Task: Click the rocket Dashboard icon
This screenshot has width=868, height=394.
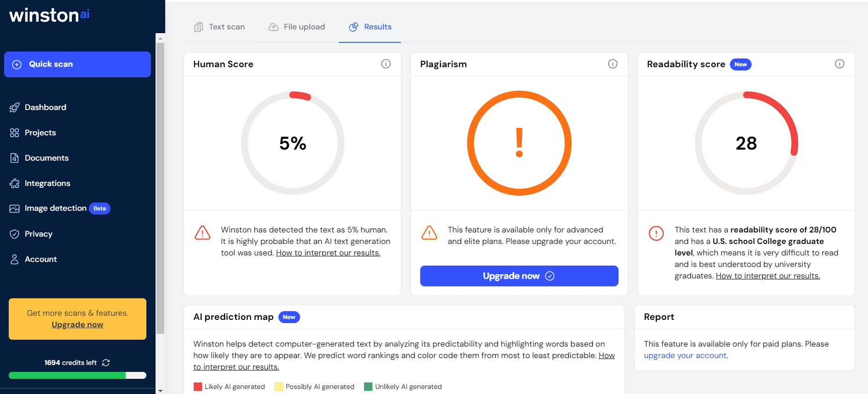Action: [x=15, y=107]
